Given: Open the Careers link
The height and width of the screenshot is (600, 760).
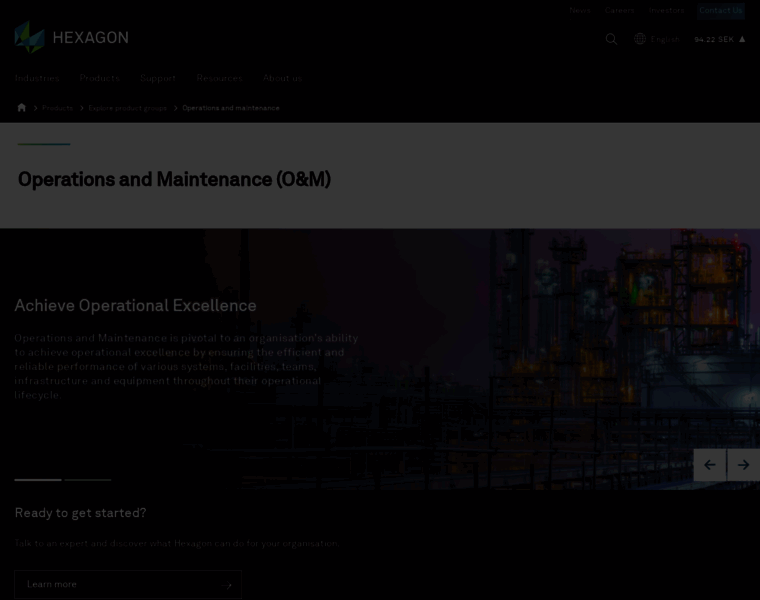Looking at the screenshot, I should pyautogui.click(x=619, y=10).
